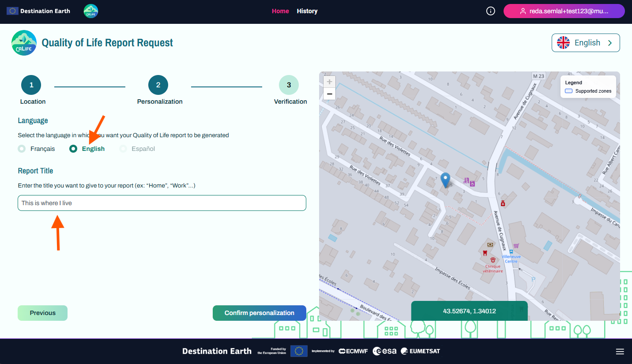Image resolution: width=632 pixels, height=364 pixels.
Task: Click inside the Report Title text field
Action: (x=162, y=203)
